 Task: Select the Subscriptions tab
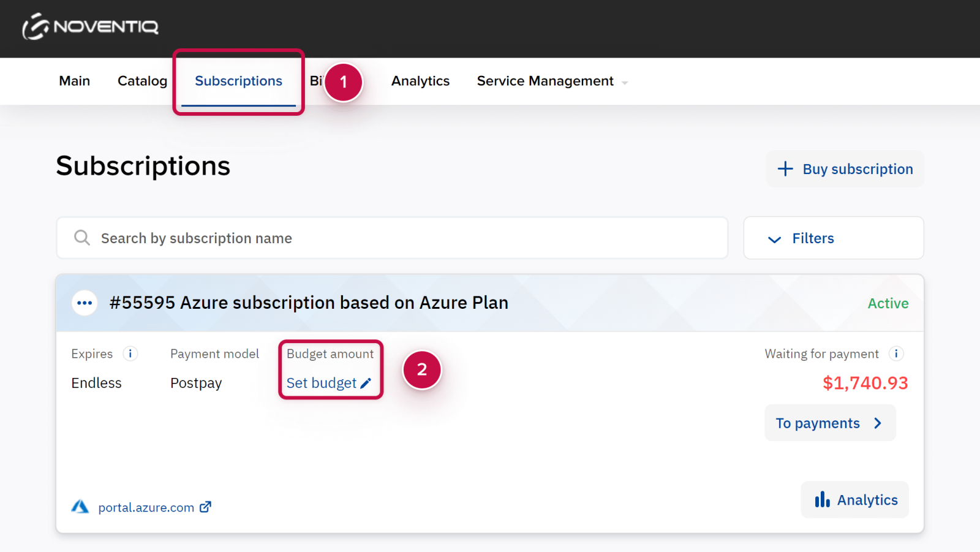238,81
